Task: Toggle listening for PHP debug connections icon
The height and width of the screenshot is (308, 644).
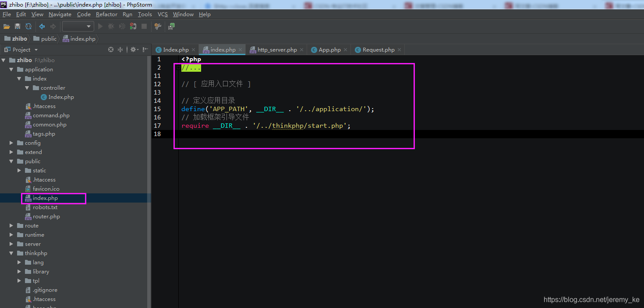Action: 133,27
